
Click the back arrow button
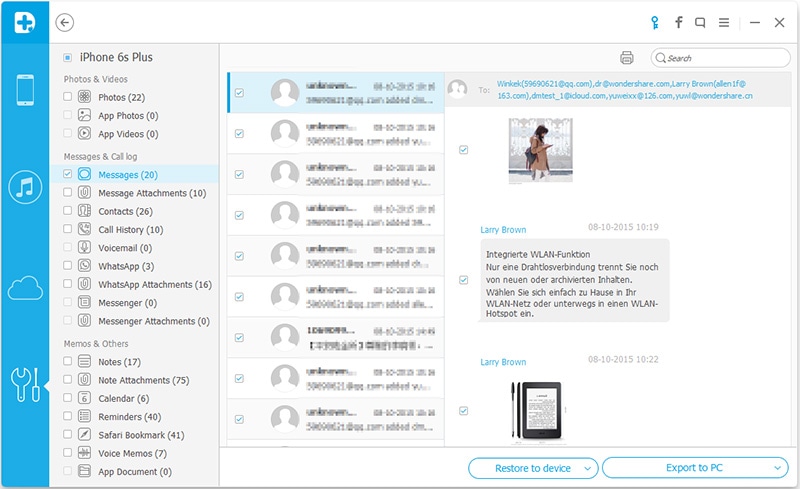pyautogui.click(x=65, y=22)
